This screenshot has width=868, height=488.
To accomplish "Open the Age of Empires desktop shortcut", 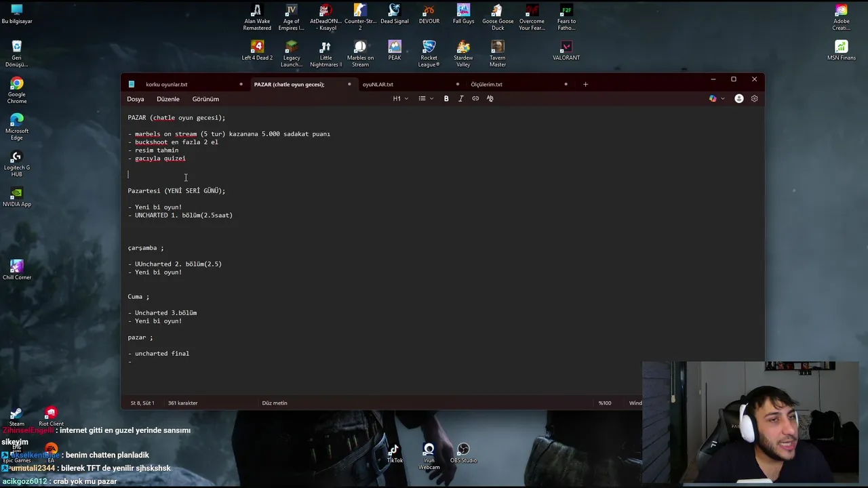I will click(x=291, y=18).
